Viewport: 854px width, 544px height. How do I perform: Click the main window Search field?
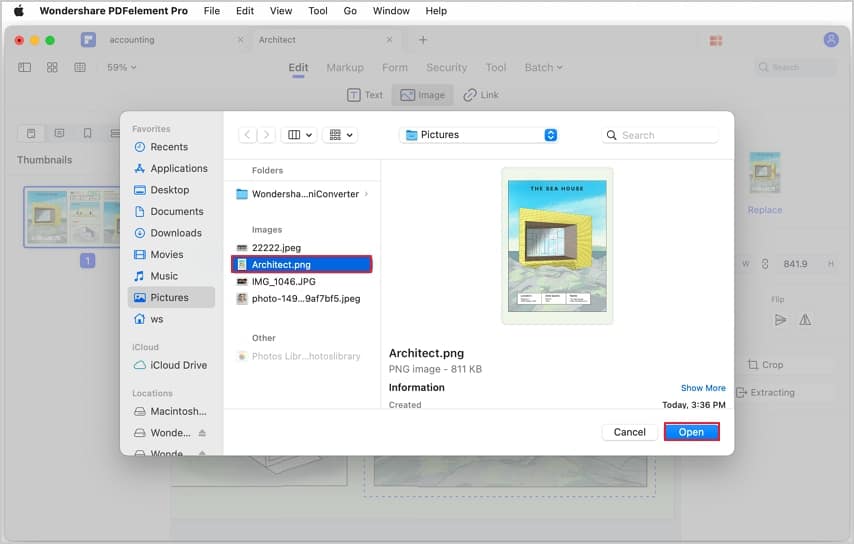[795, 68]
